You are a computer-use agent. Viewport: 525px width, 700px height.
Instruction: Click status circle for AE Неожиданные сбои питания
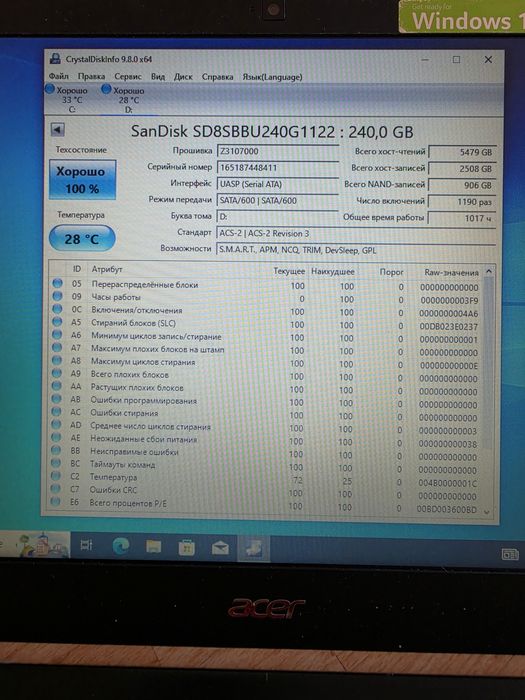[x=56, y=438]
